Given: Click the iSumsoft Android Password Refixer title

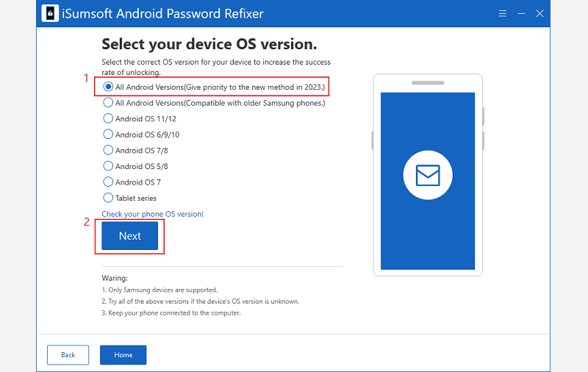Looking at the screenshot, I should (162, 14).
